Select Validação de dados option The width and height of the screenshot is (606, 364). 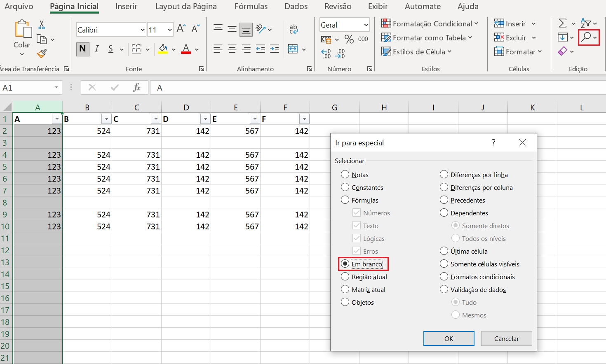coord(444,289)
